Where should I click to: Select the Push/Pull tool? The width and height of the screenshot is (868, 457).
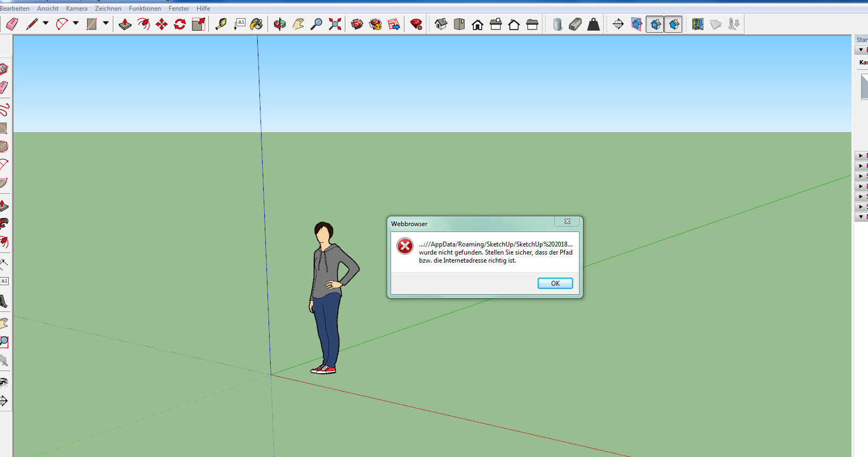[x=125, y=24]
